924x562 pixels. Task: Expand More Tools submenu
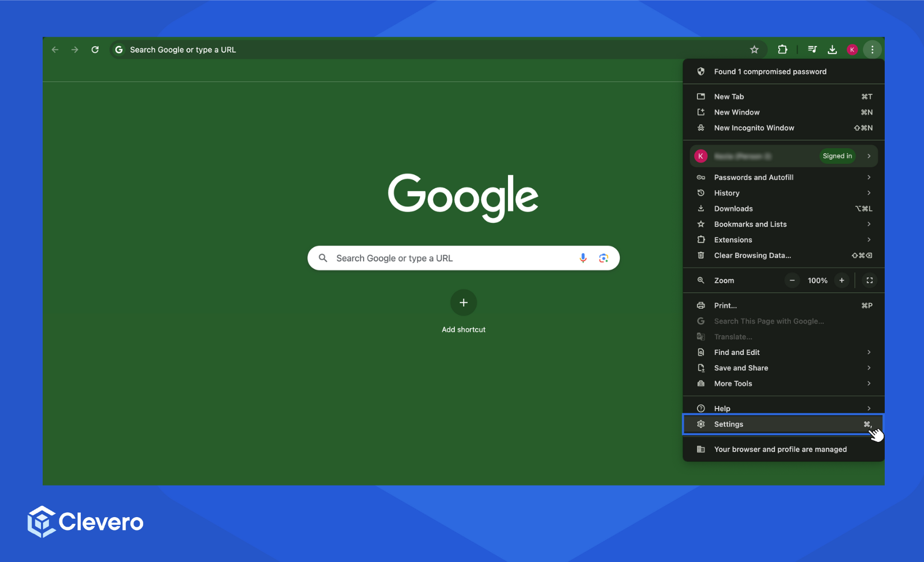point(784,383)
